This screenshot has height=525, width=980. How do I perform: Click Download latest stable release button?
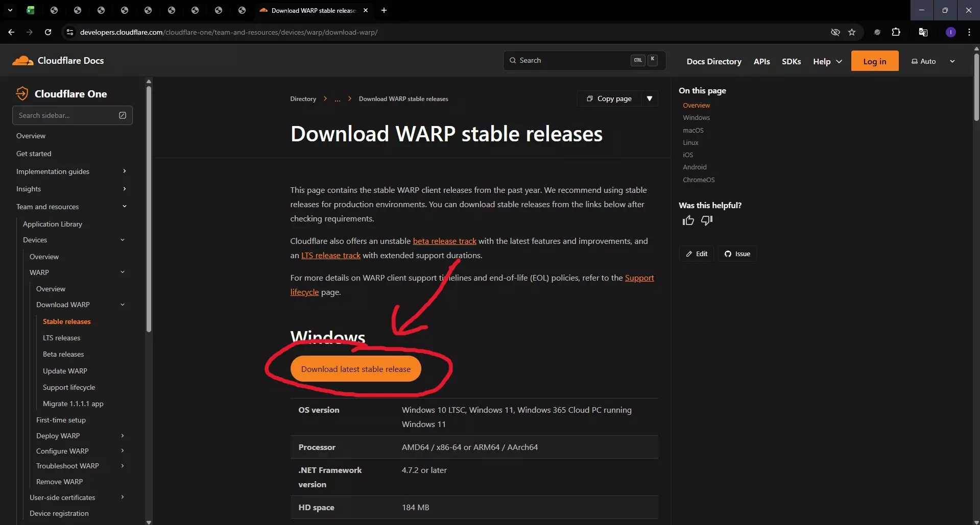356,369
